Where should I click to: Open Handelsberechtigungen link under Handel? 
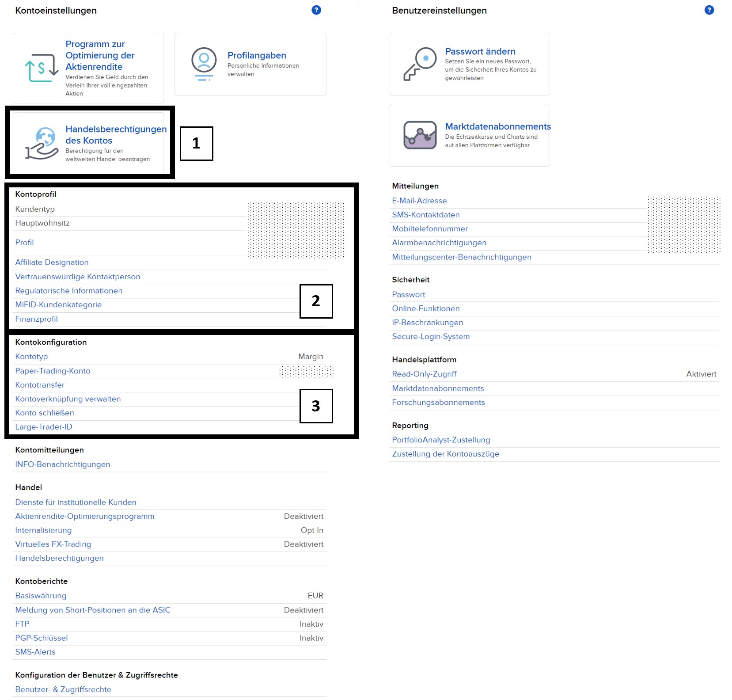pos(59,558)
